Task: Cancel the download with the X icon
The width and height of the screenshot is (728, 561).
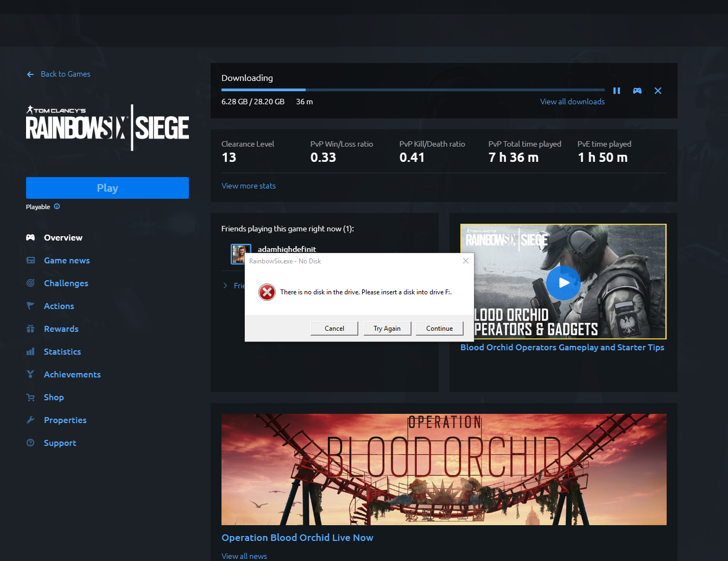Action: [x=658, y=91]
